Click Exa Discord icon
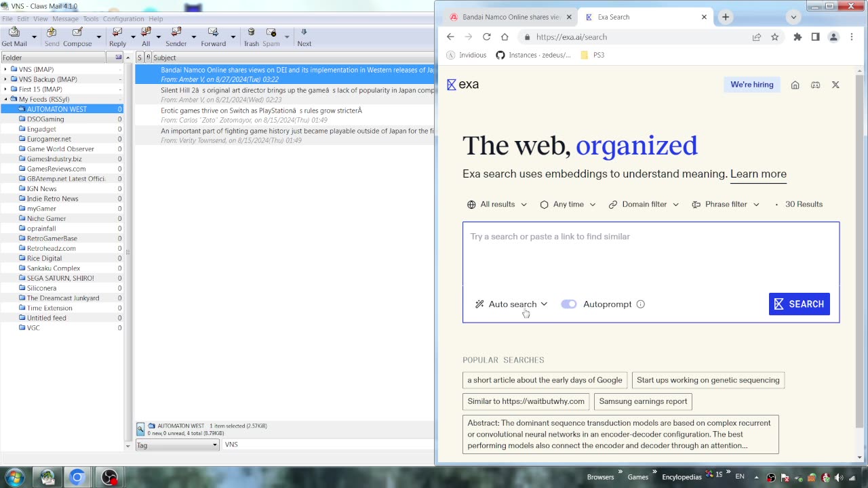 (x=816, y=85)
